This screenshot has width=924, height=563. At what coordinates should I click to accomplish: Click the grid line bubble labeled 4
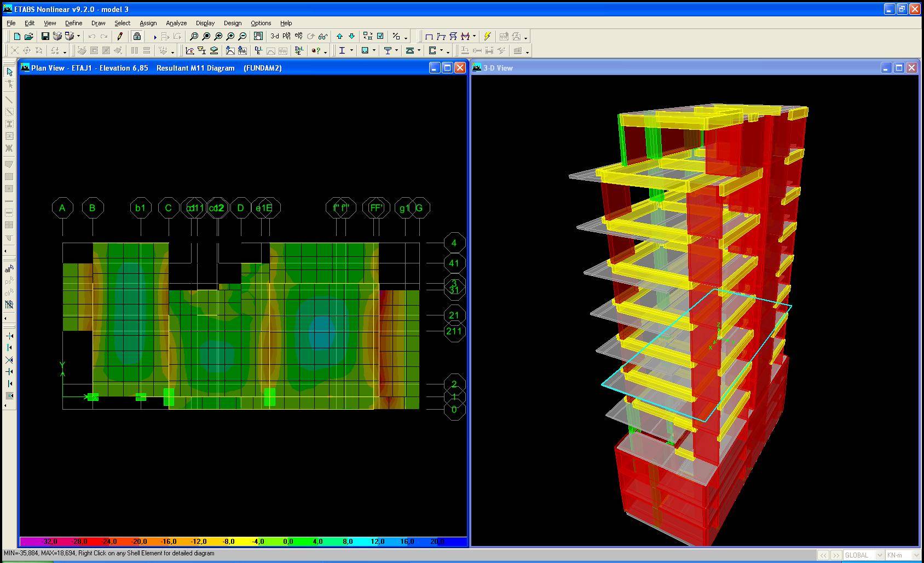(x=454, y=243)
